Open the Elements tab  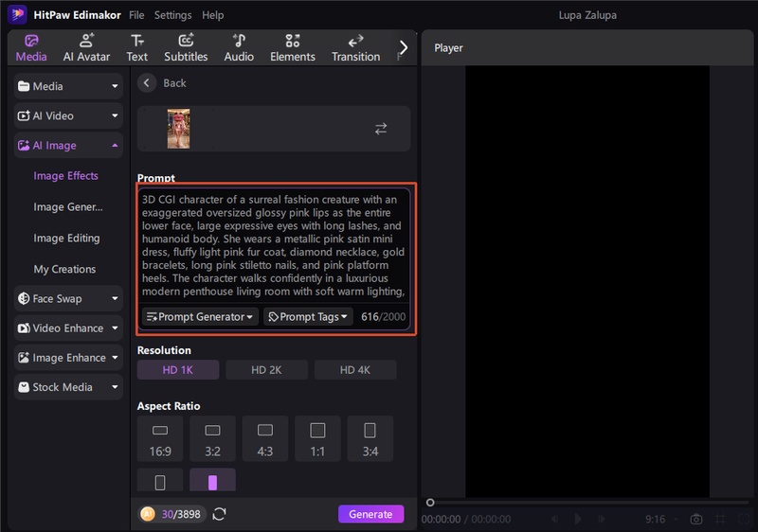293,47
